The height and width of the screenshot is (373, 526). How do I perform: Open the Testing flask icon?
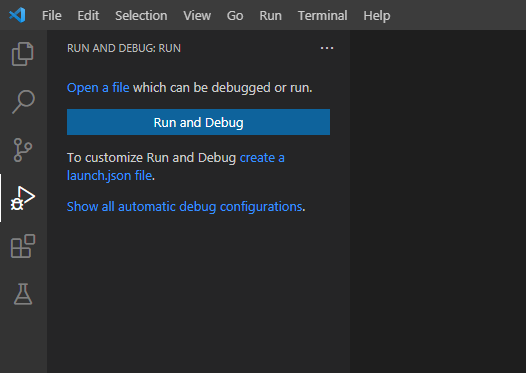(23, 294)
